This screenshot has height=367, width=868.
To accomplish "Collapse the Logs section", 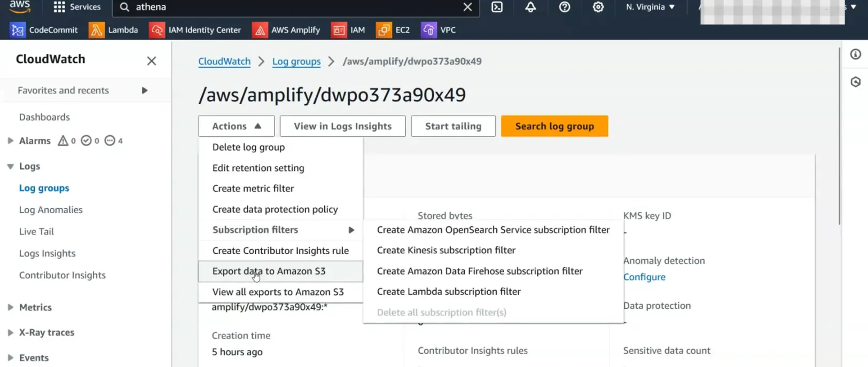I will [10, 166].
